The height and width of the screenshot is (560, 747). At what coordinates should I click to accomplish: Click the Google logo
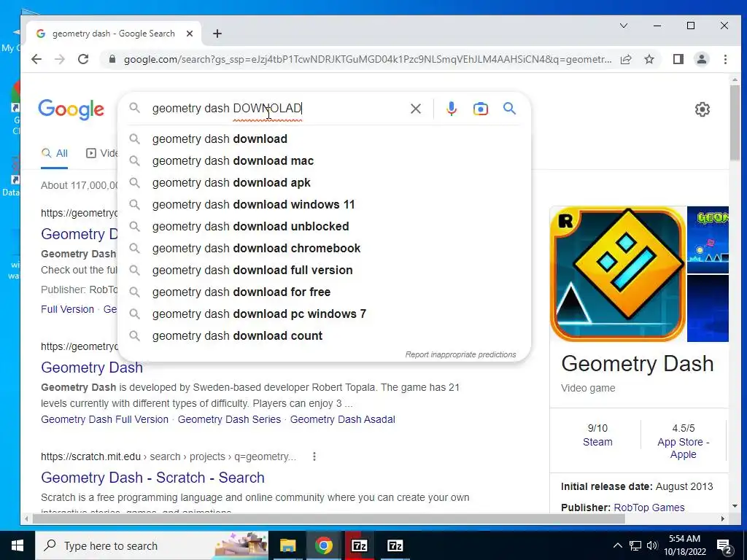pyautogui.click(x=71, y=110)
